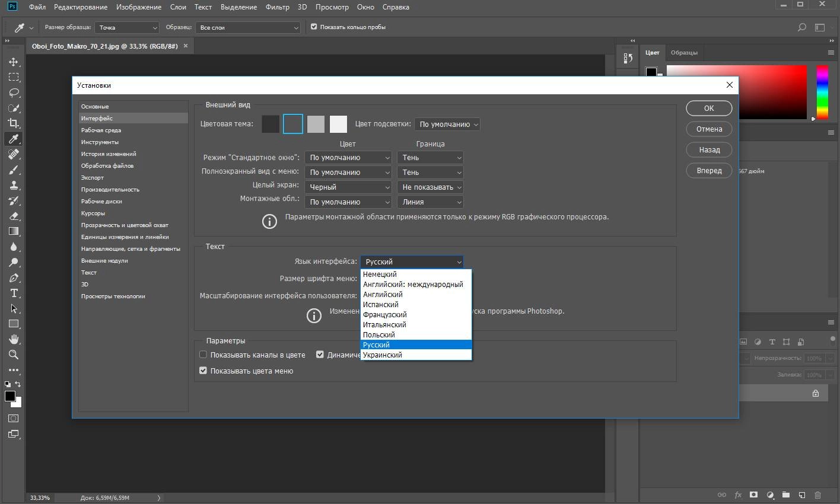The height and width of the screenshot is (504, 840).
Task: Toggle Quick Mask mode
Action: [13, 418]
